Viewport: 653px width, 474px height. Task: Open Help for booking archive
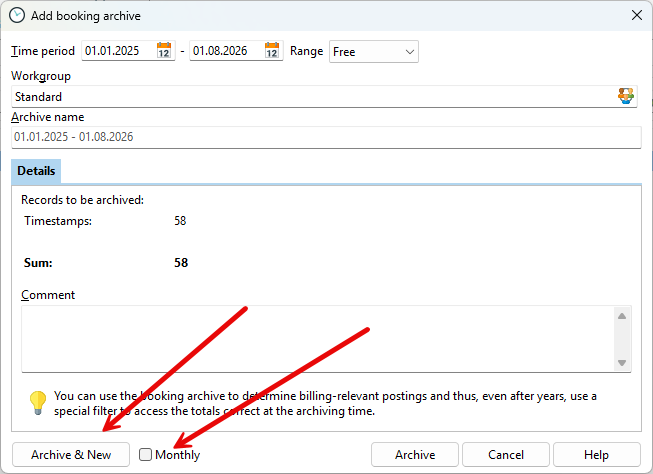point(596,455)
